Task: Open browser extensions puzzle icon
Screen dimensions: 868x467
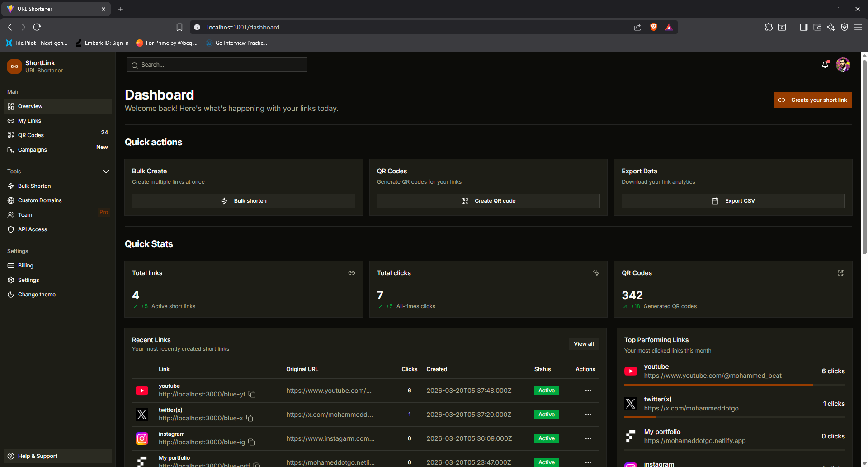Action: pos(769,27)
